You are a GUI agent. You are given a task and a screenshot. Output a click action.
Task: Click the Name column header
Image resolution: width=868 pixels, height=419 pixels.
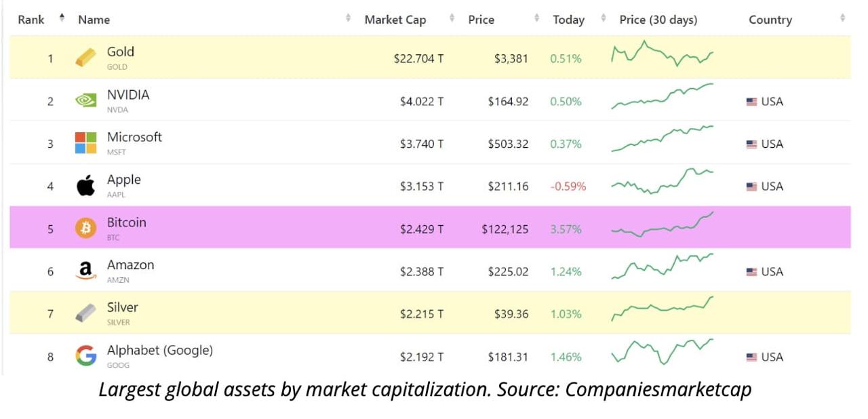click(94, 20)
